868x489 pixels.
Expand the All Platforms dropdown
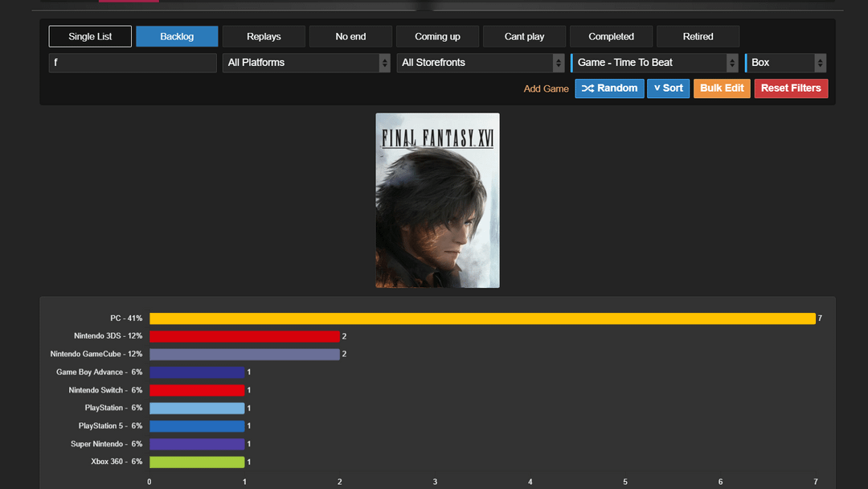tap(306, 63)
